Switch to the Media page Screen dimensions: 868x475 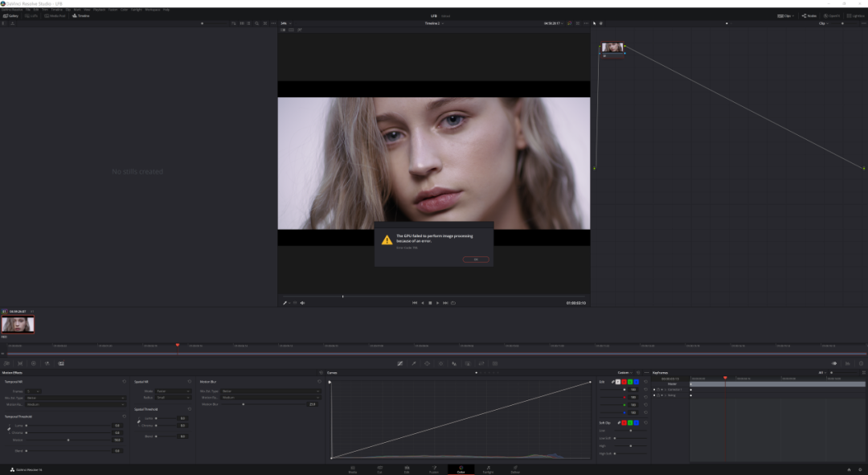(353, 469)
